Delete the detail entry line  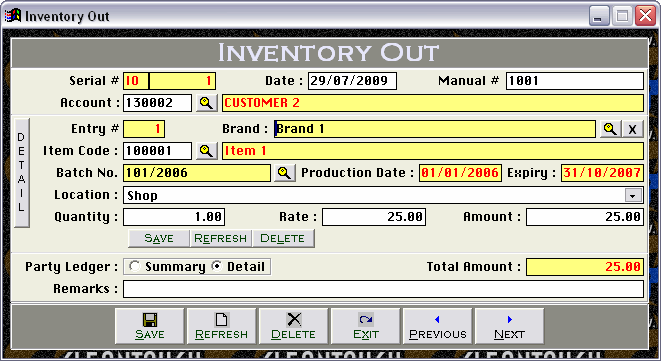click(x=282, y=238)
